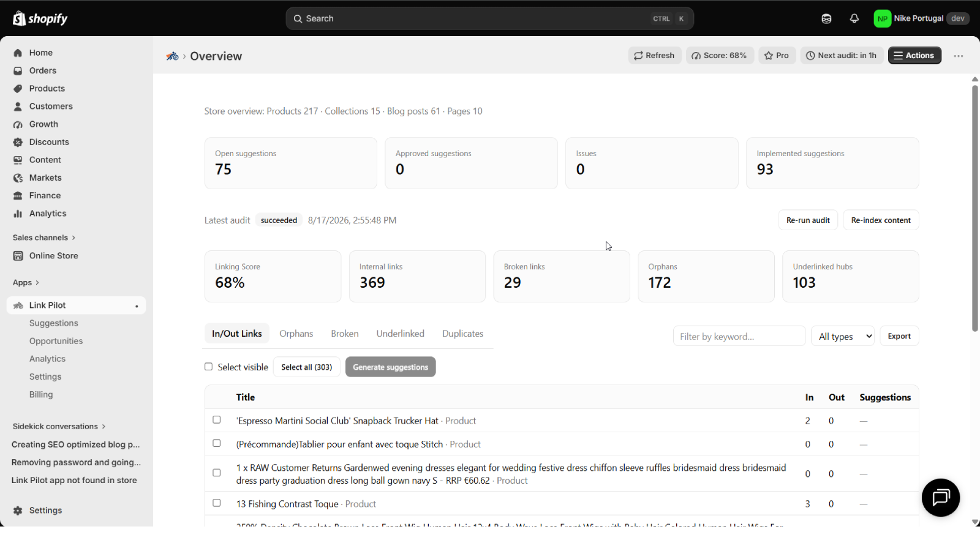Check the Espresso Martini Snapback Trucker Hat row
Image resolution: width=980 pixels, height=551 pixels.
click(x=216, y=420)
